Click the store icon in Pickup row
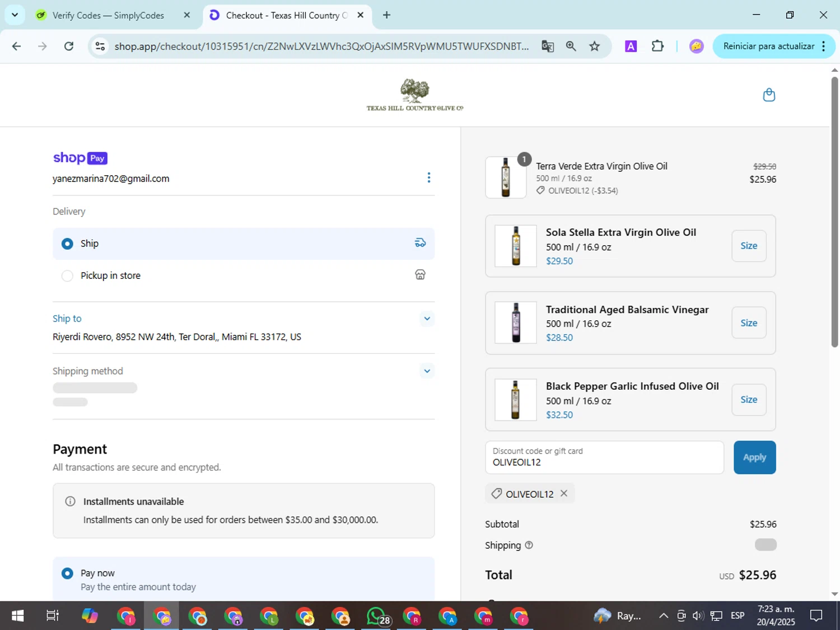The height and width of the screenshot is (630, 840). pos(420,275)
